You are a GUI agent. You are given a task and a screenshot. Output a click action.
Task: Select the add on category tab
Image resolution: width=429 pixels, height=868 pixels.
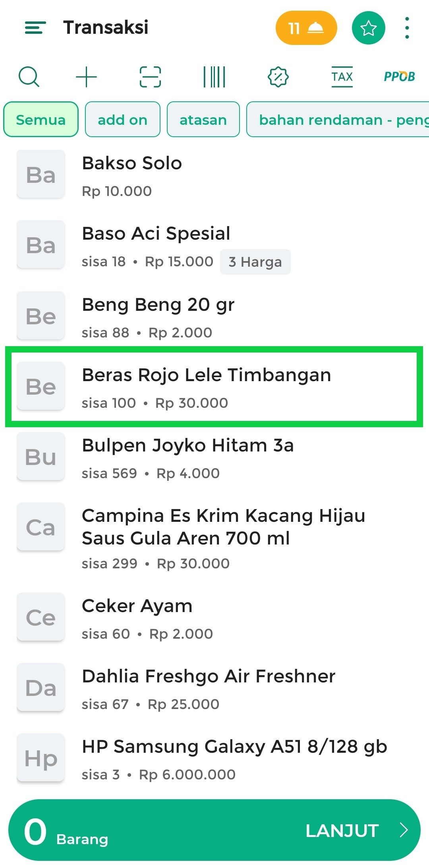tap(122, 120)
